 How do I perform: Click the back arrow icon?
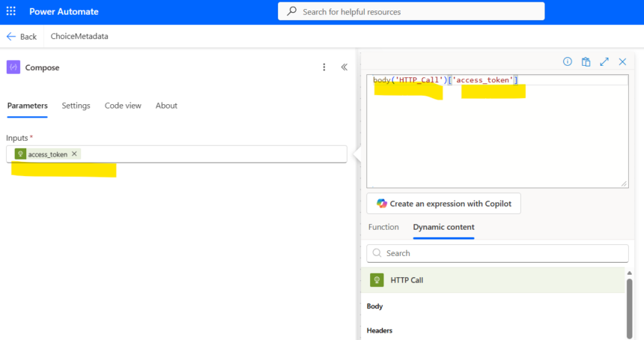(x=11, y=36)
